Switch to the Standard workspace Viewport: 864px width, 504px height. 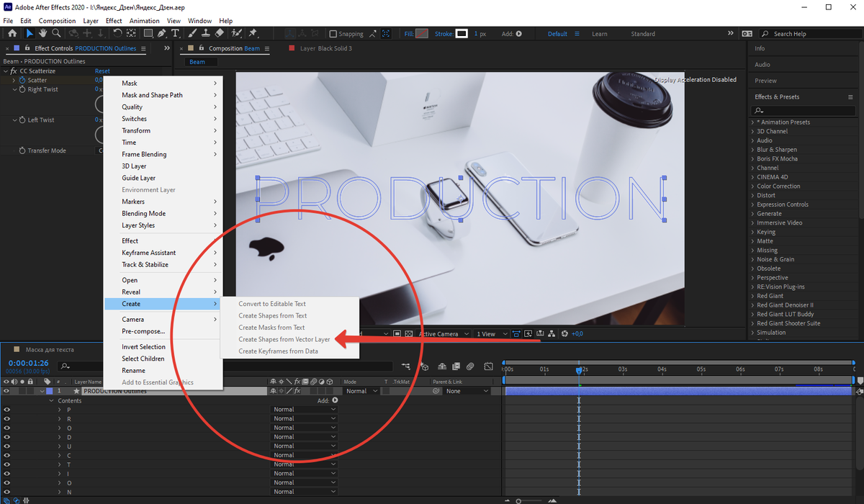tap(643, 34)
